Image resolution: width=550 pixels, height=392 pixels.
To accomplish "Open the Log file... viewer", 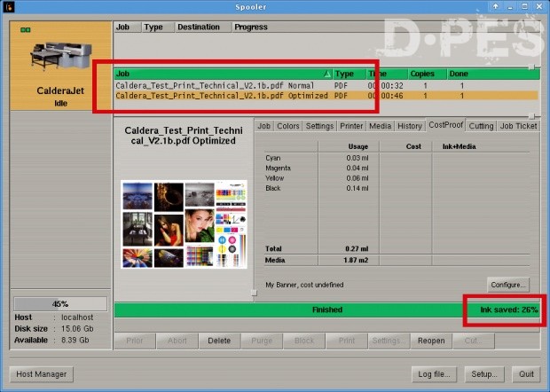I will [435, 374].
